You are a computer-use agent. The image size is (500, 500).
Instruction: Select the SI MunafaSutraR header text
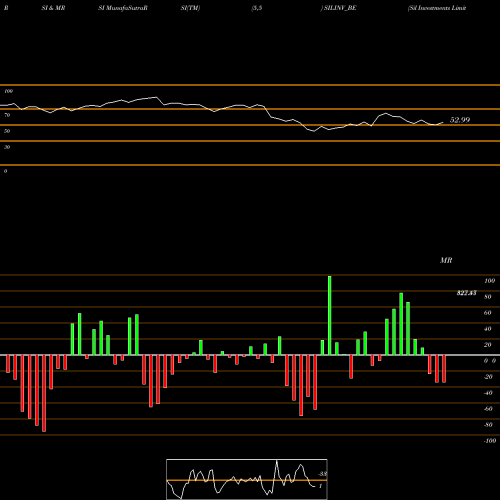click(123, 8)
